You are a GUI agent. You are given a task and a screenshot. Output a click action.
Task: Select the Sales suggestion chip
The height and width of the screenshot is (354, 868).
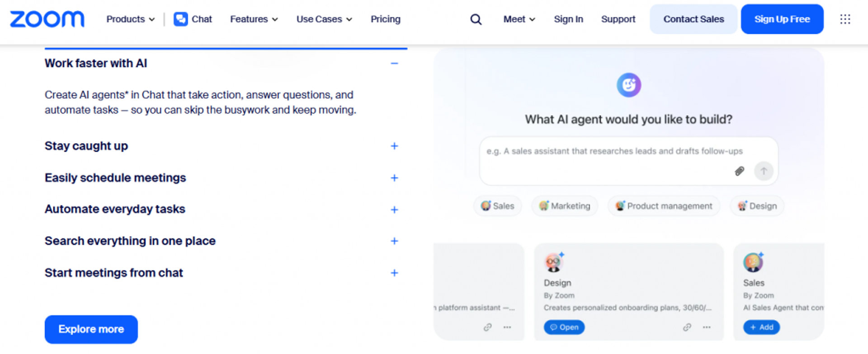click(x=498, y=206)
